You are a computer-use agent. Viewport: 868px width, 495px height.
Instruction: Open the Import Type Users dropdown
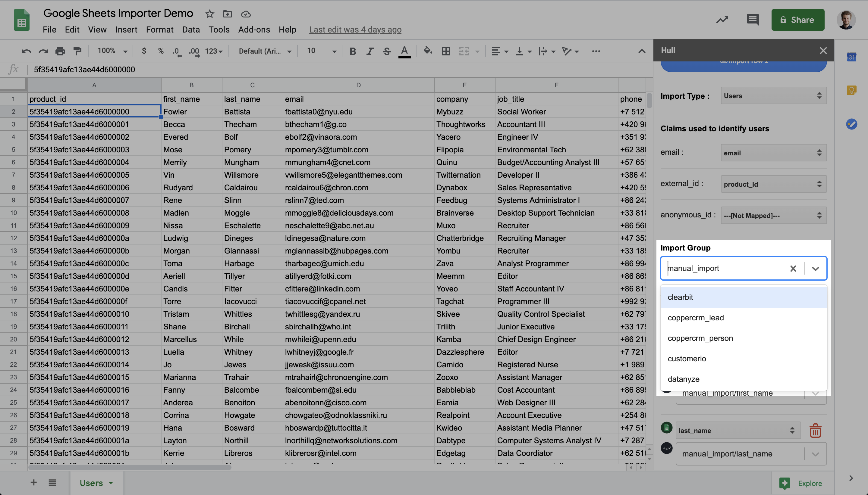(773, 96)
